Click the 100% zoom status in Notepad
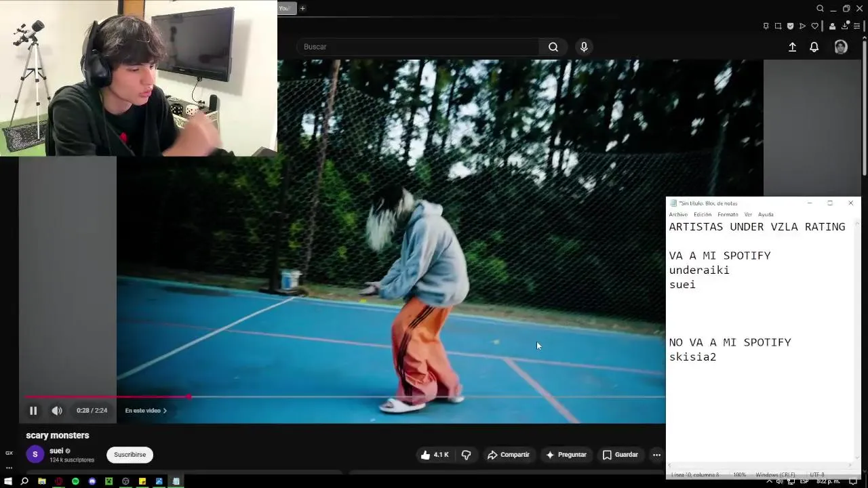The width and height of the screenshot is (868, 488). click(740, 475)
